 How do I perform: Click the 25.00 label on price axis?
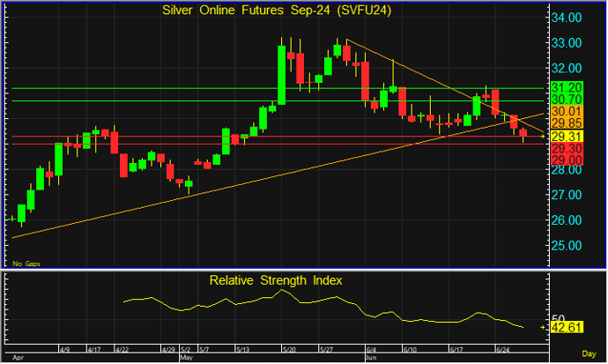click(566, 245)
